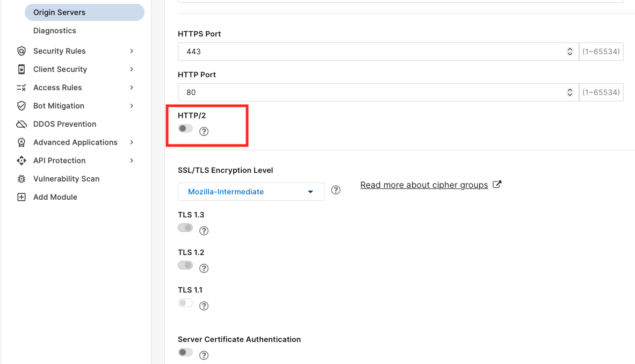This screenshot has width=635, height=364.
Task: Expand the Advanced Applications submenu chevron
Action: [132, 142]
